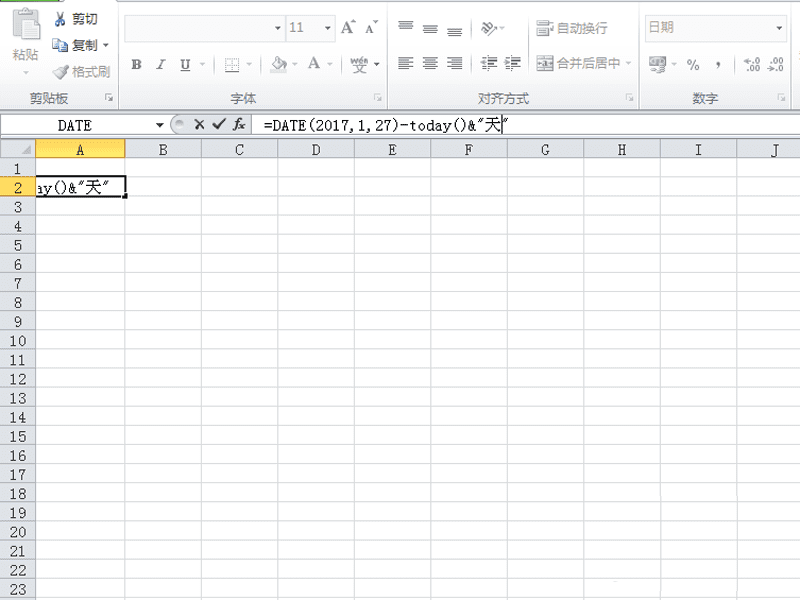Center text horizontally
The image size is (800, 600).
(x=430, y=63)
